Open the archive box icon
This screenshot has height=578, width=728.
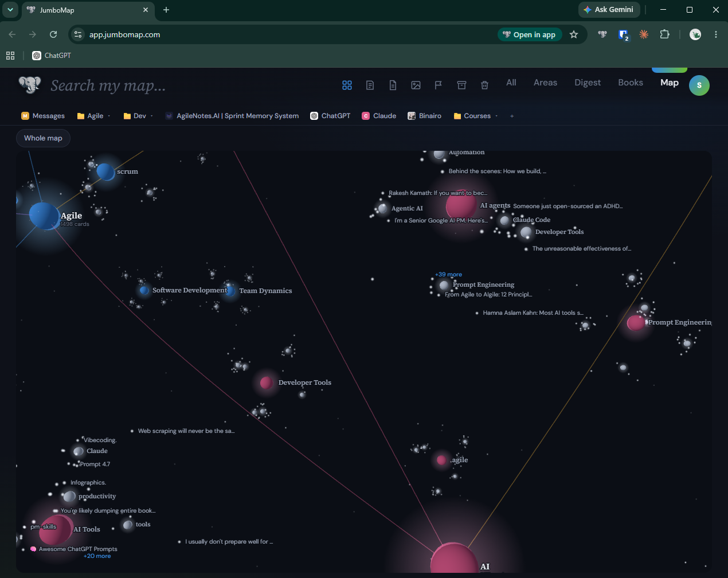click(461, 85)
